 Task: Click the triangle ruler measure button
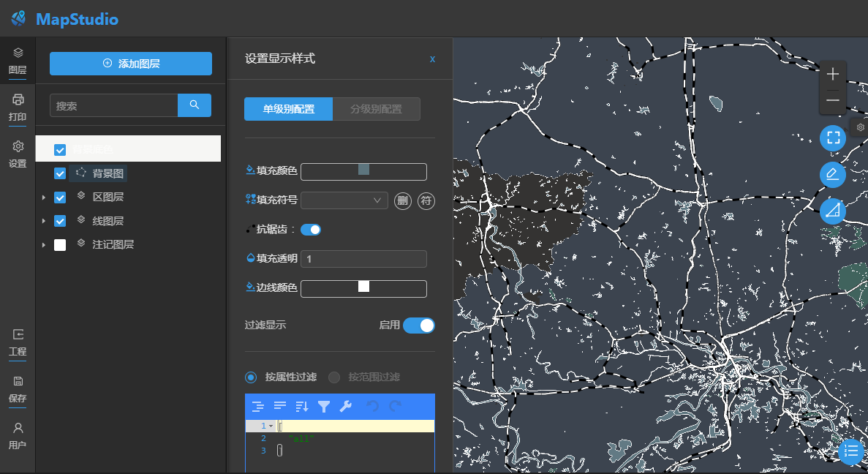click(833, 211)
